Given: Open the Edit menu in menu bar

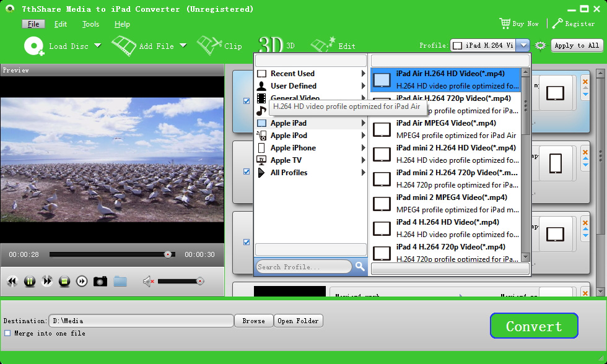Looking at the screenshot, I should tap(61, 24).
